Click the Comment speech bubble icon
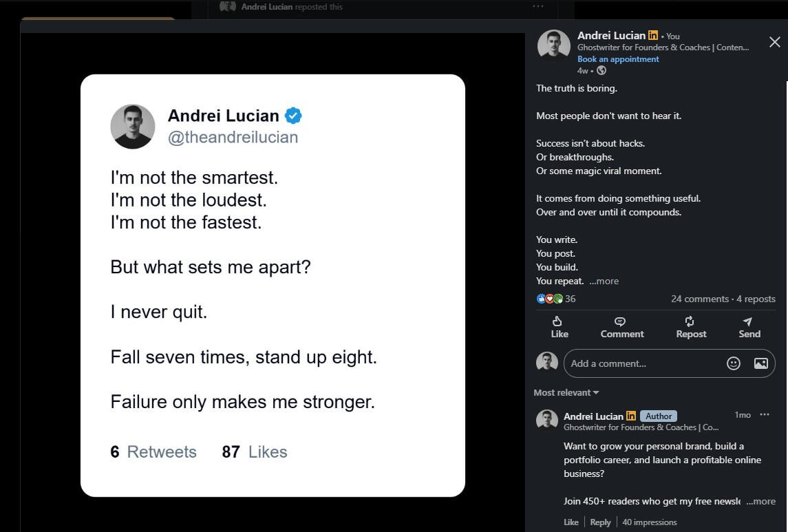The image size is (788, 532). tap(620, 321)
